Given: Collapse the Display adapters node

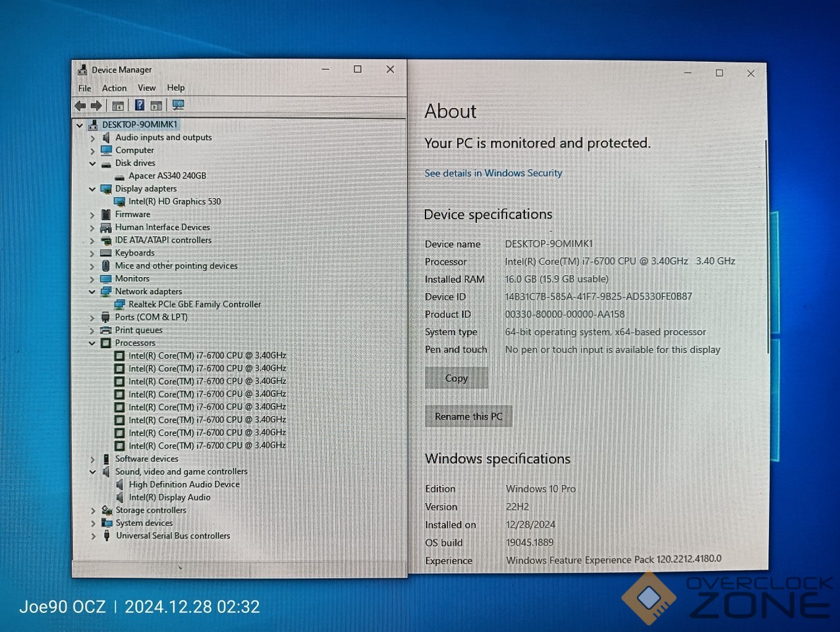Looking at the screenshot, I should [x=93, y=189].
